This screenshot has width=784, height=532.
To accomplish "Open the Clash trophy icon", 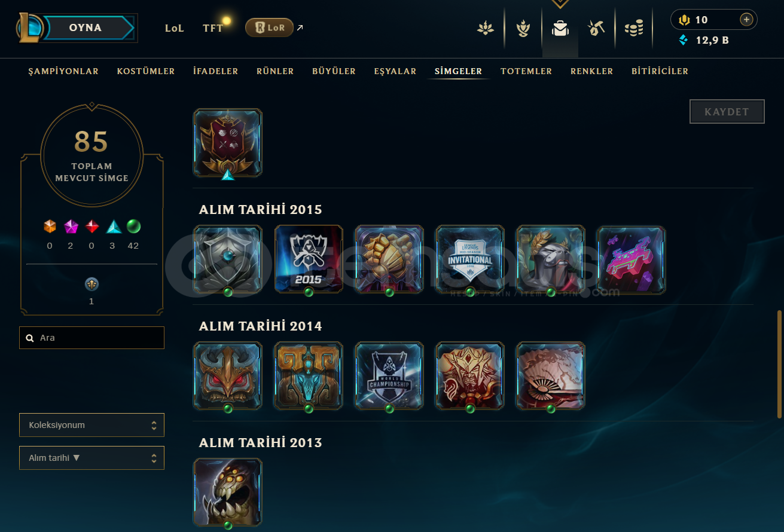I will (523, 28).
